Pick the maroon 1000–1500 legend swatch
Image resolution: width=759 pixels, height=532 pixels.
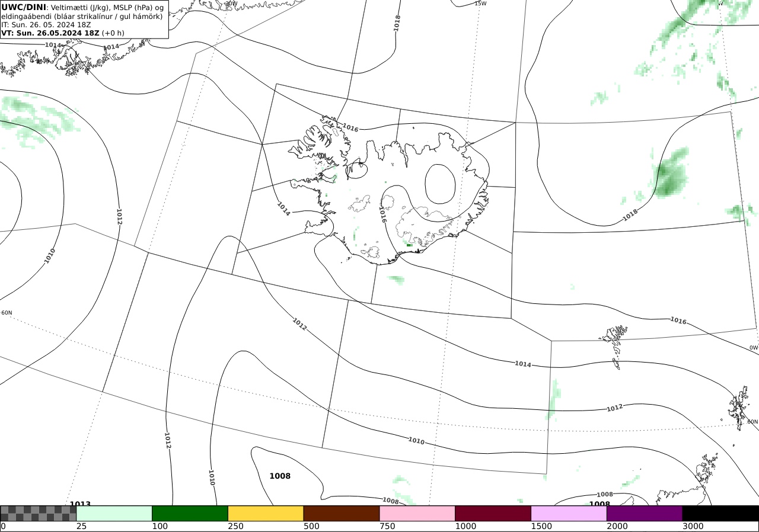[493, 513]
